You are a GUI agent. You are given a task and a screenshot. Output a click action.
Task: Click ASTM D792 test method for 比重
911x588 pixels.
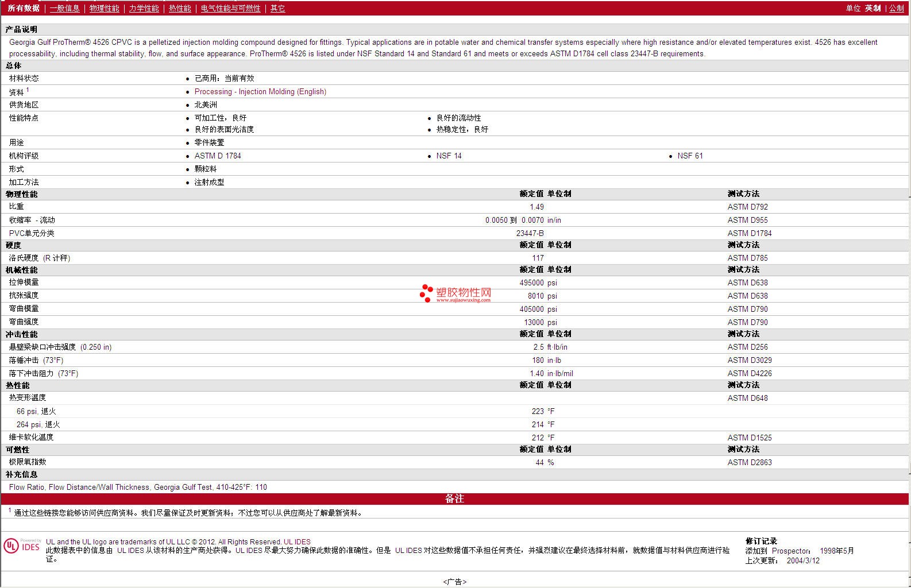[747, 207]
